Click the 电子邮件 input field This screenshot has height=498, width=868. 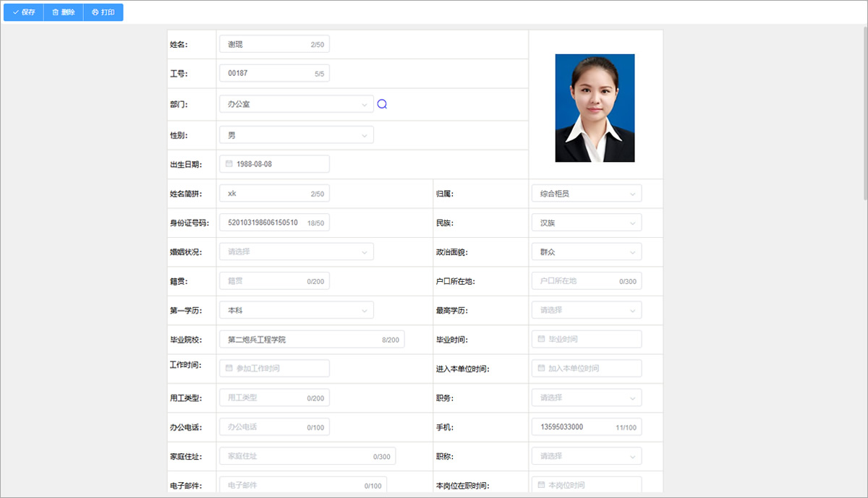[303, 485]
